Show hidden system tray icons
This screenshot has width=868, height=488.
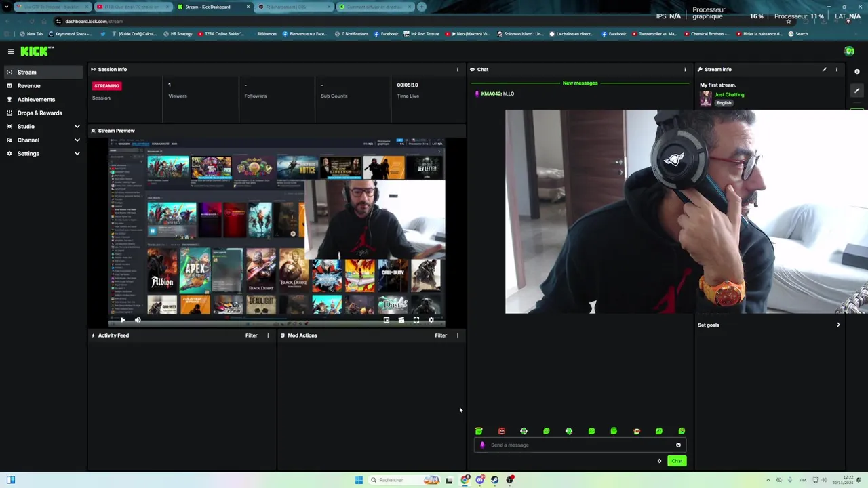[768, 480]
